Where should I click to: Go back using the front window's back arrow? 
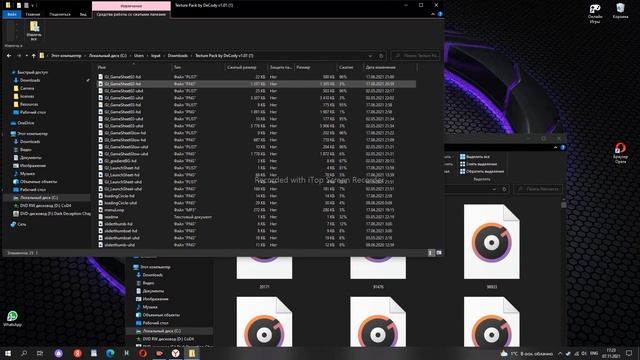click(x=9, y=56)
